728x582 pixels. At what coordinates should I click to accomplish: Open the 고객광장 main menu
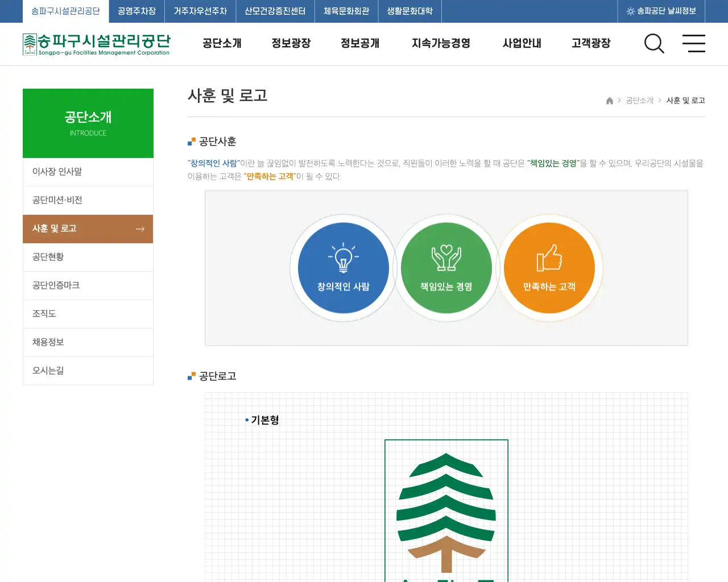point(591,43)
